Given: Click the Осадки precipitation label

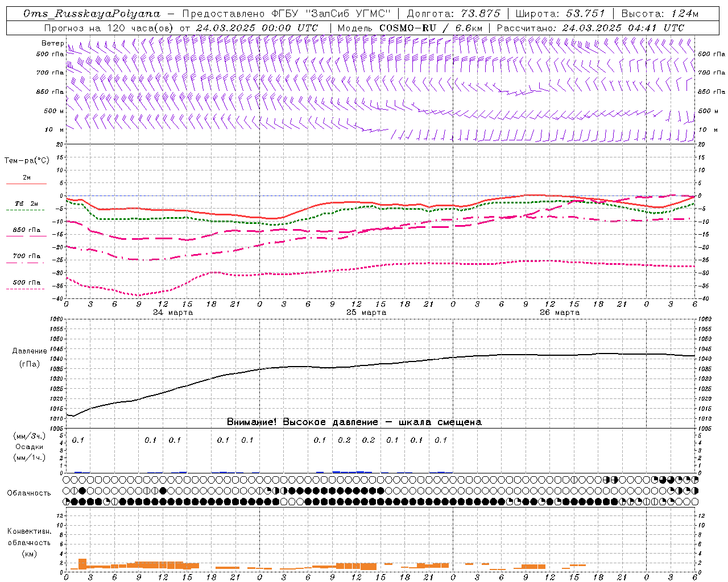Looking at the screenshot, I should (30, 447).
